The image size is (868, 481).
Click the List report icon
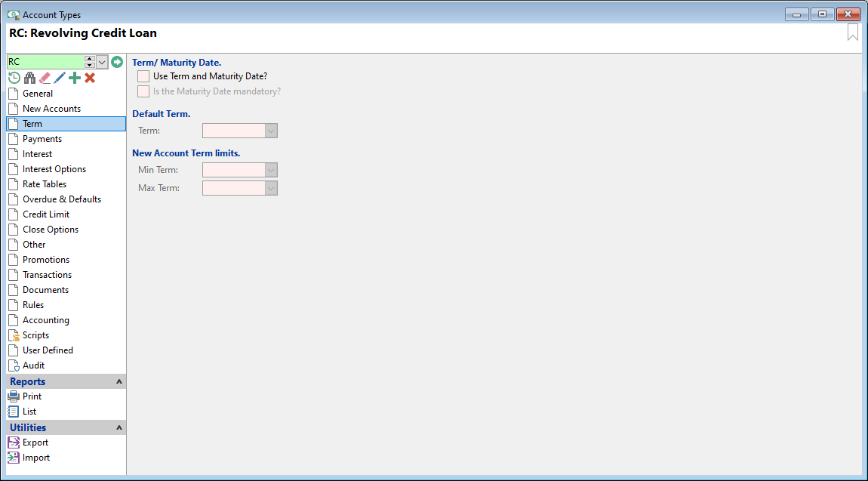coord(14,412)
